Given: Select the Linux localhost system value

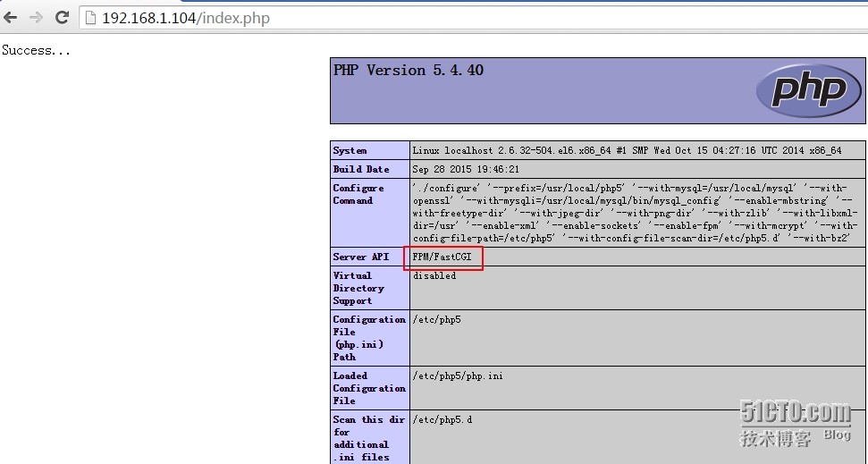Looking at the screenshot, I should coord(627,150).
